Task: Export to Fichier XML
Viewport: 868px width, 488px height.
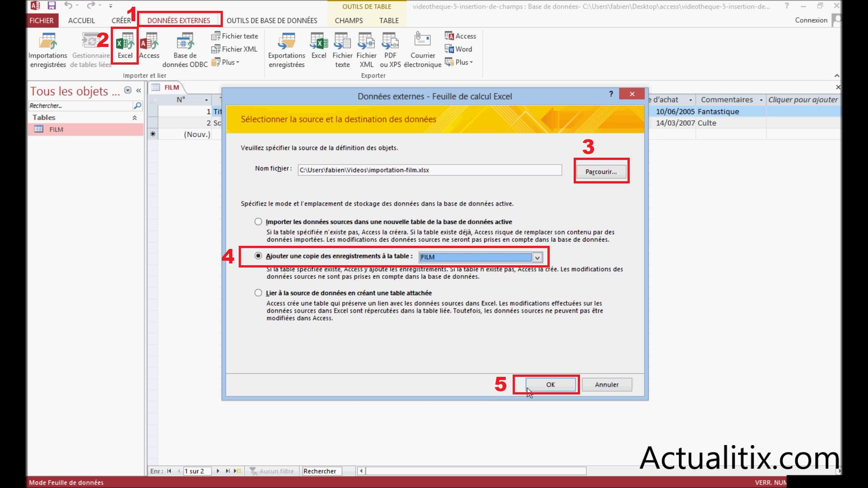Action: click(x=366, y=50)
